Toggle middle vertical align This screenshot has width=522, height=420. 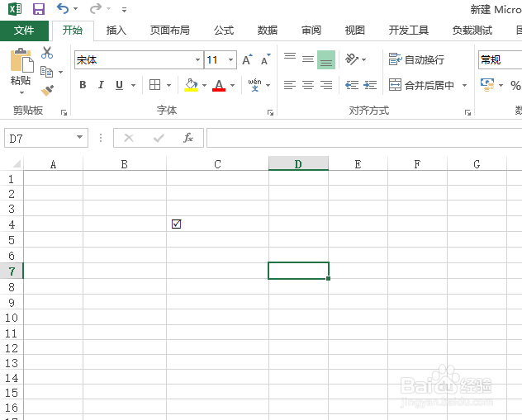point(308,59)
